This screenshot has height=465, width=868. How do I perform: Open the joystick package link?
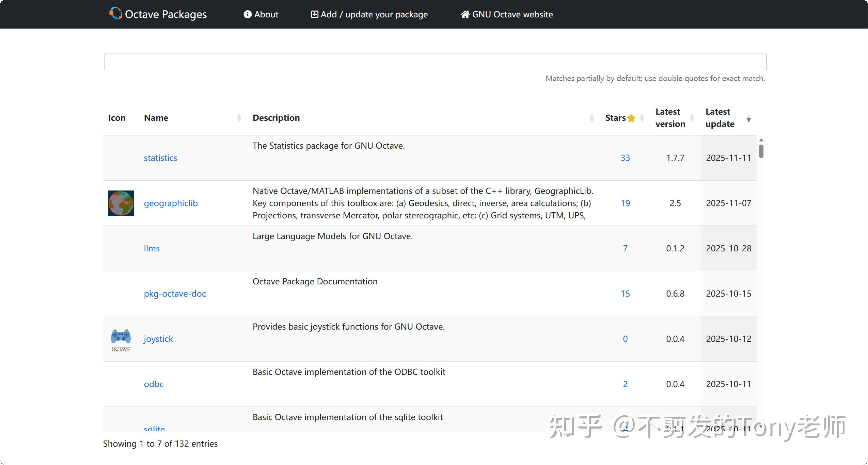point(158,339)
